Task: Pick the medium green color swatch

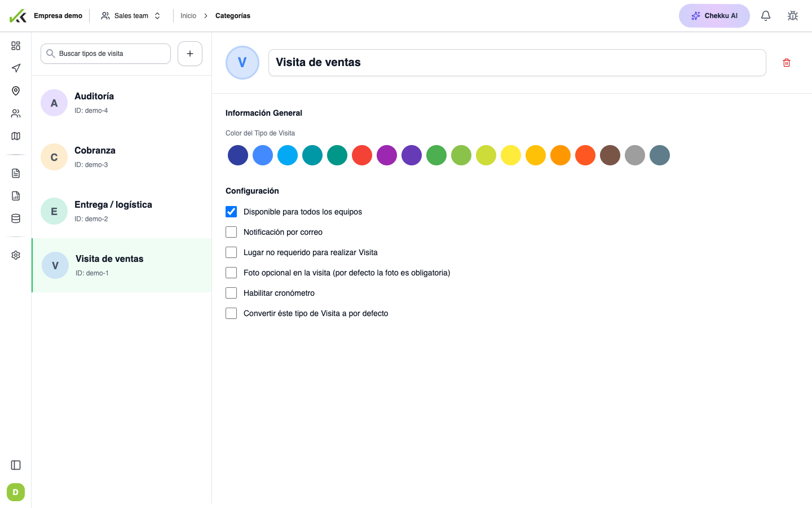Action: coord(436,155)
